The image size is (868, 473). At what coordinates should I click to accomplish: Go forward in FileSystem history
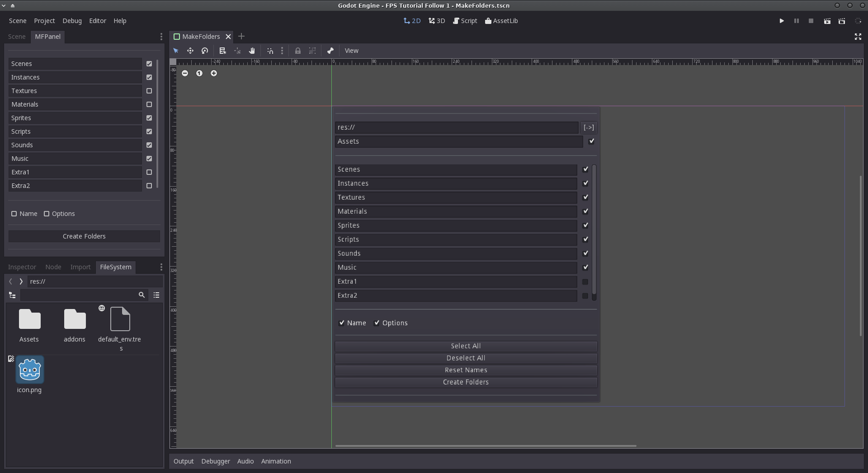coord(21,281)
